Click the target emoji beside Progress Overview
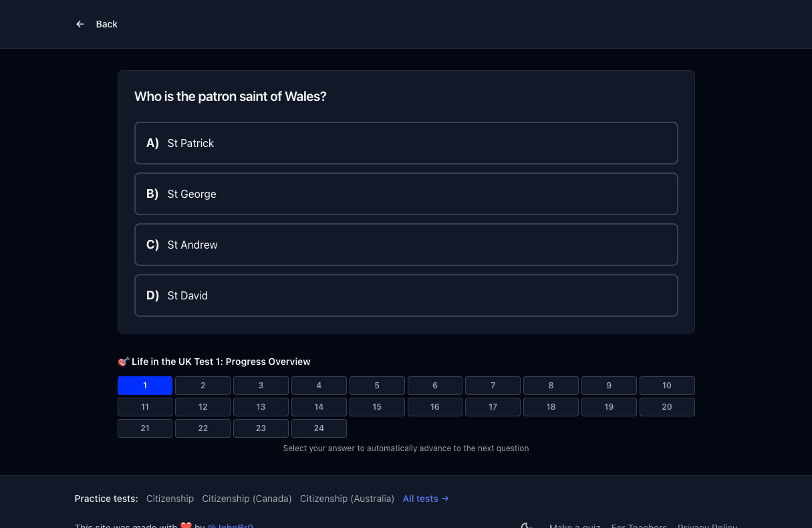This screenshot has width=812, height=528. (x=123, y=362)
